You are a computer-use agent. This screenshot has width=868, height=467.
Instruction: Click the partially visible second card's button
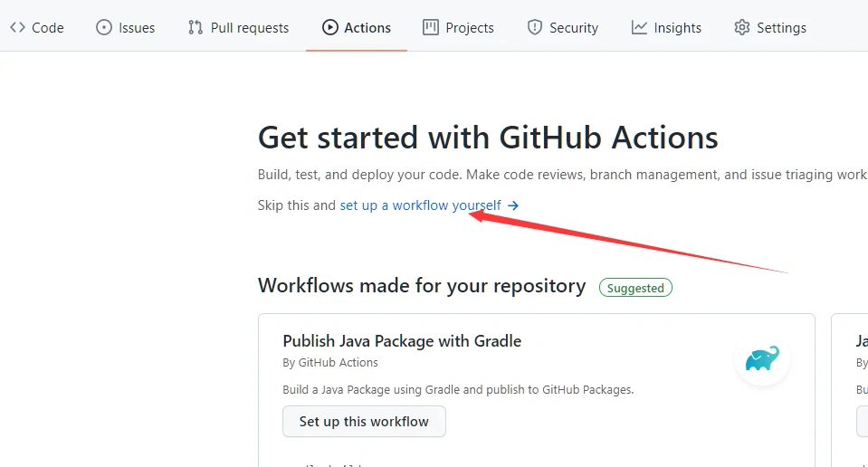[862, 421]
